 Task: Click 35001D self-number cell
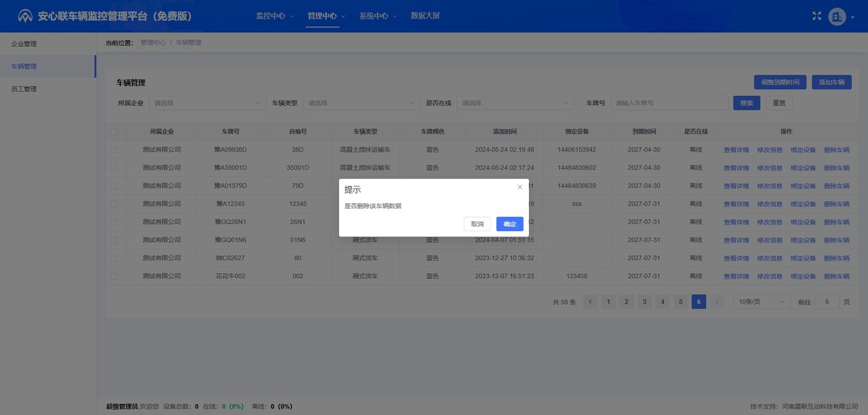coord(298,168)
